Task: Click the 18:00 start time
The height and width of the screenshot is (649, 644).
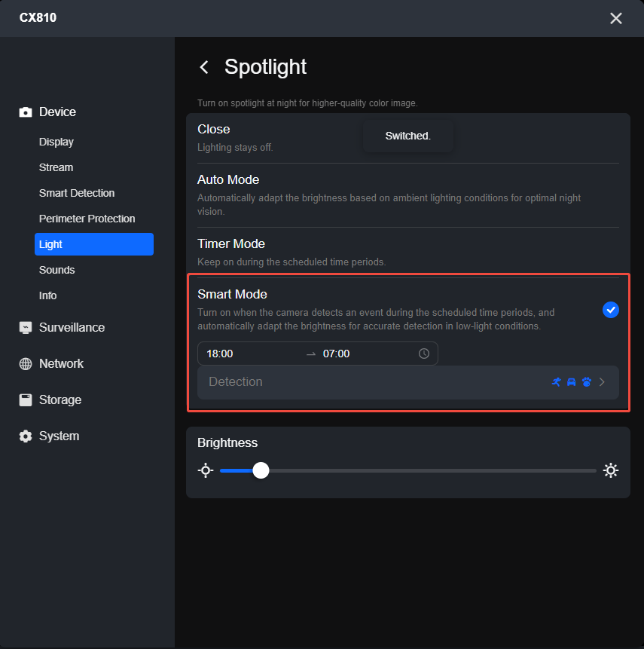Action: coord(220,354)
